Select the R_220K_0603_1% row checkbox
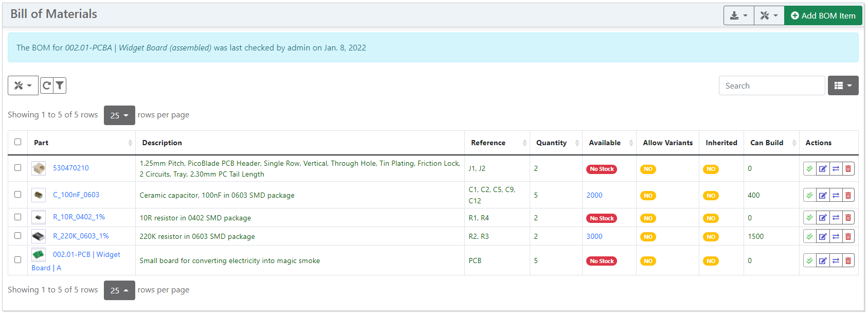 (18, 236)
